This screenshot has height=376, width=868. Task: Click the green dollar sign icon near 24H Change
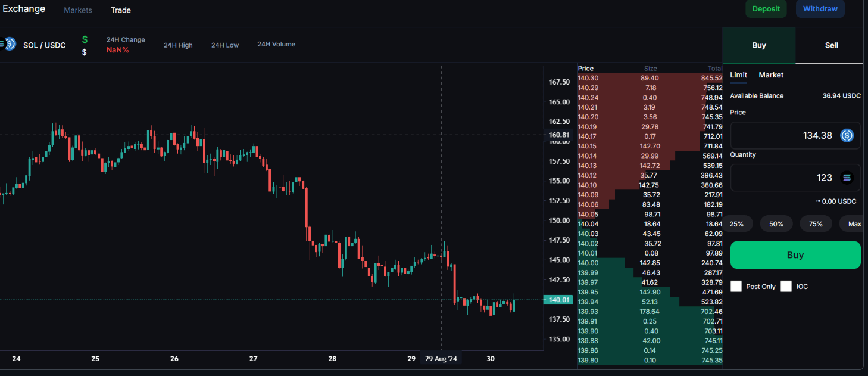(x=85, y=39)
